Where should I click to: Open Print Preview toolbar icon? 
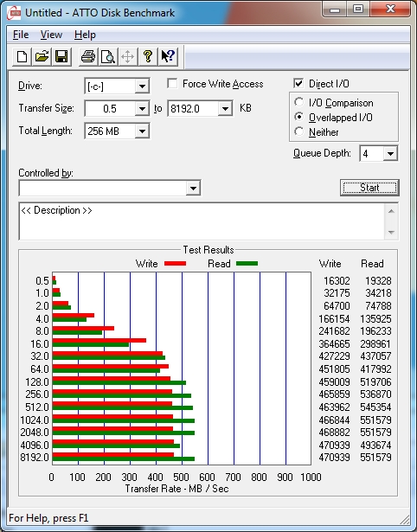(x=107, y=56)
